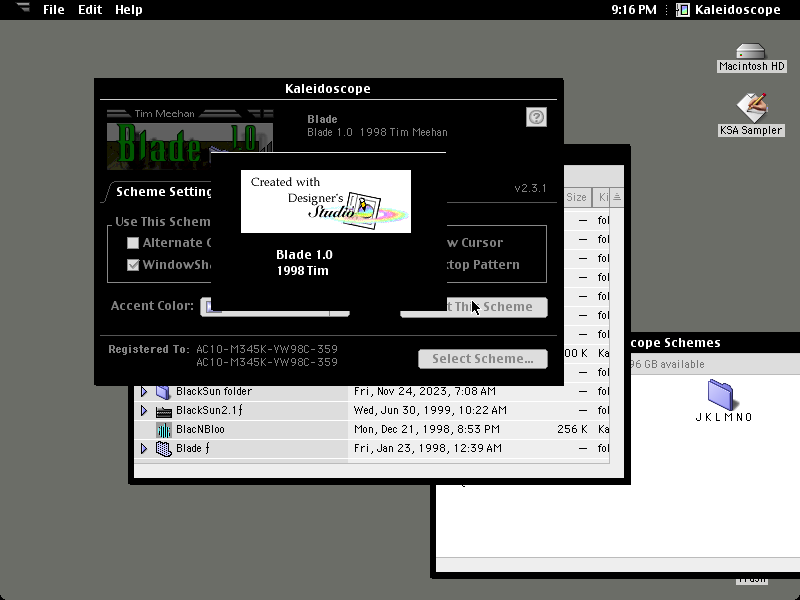Select the BlacNBloo file name
Image resolution: width=800 pixels, height=600 pixels.
point(200,430)
